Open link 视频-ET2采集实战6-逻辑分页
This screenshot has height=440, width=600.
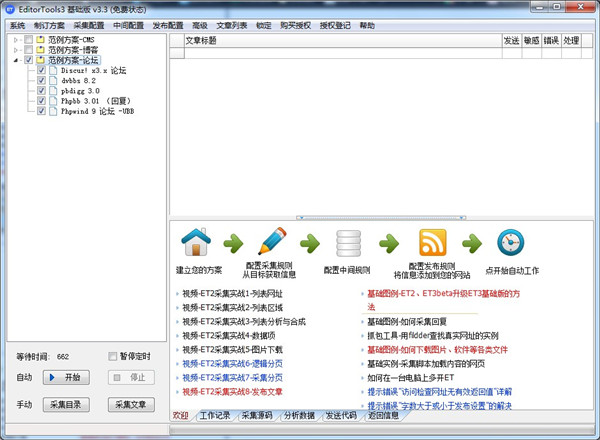(x=232, y=364)
